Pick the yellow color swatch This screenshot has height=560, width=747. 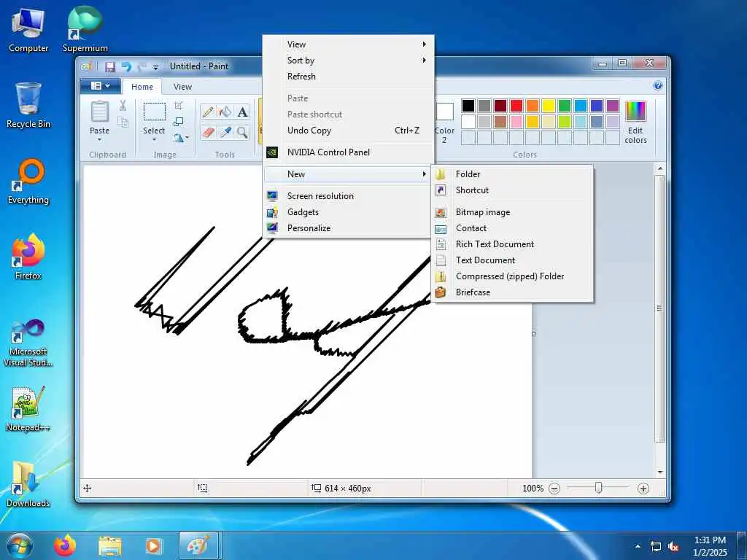click(549, 106)
